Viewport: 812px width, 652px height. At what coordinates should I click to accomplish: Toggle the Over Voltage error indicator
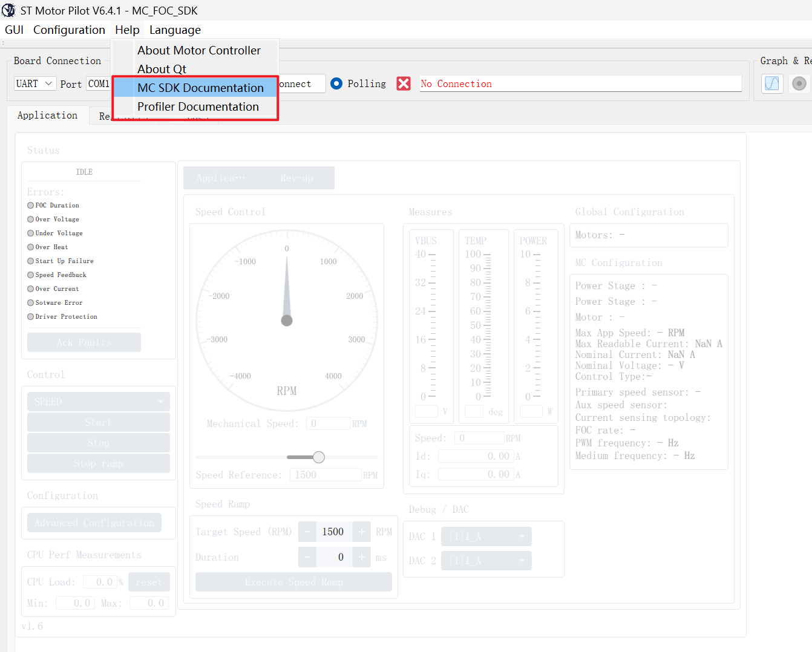(x=30, y=219)
